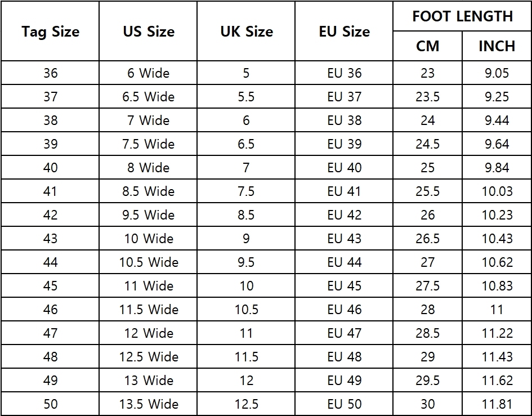Click the CM subheader cell
Image resolution: width=532 pixels, height=416 pixels.
click(427, 46)
